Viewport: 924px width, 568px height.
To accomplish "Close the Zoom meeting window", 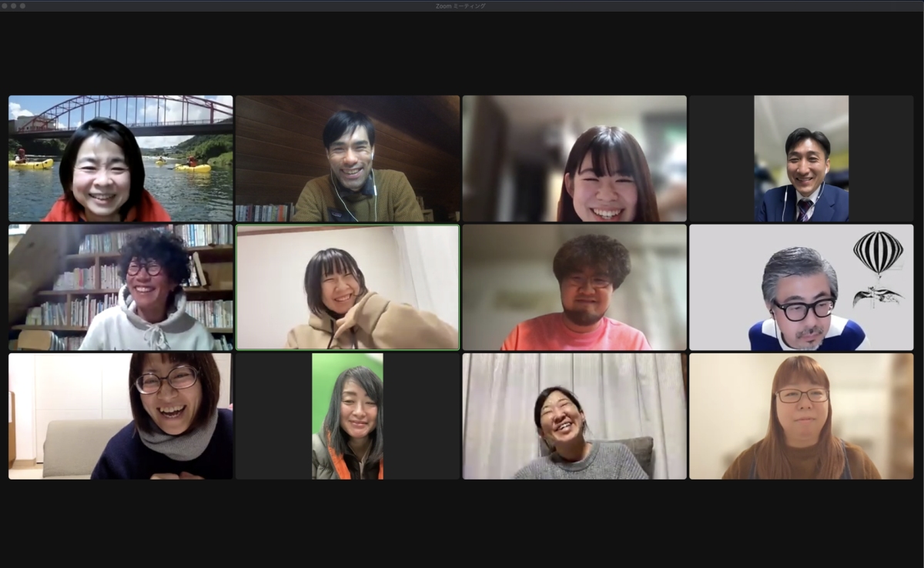I will pyautogui.click(x=5, y=5).
